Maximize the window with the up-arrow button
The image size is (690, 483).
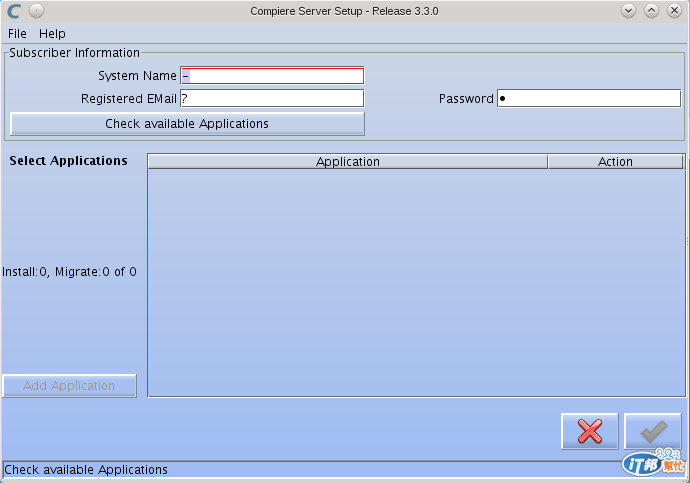[x=651, y=11]
